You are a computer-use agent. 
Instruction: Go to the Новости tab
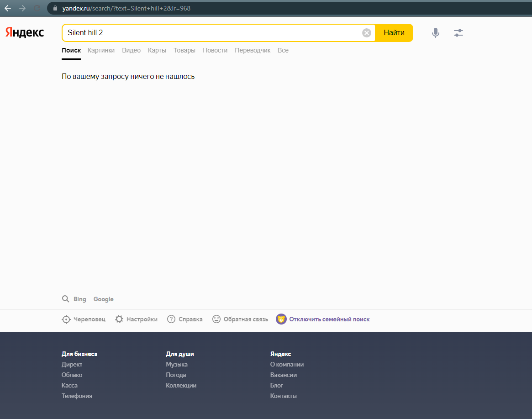pyautogui.click(x=215, y=50)
